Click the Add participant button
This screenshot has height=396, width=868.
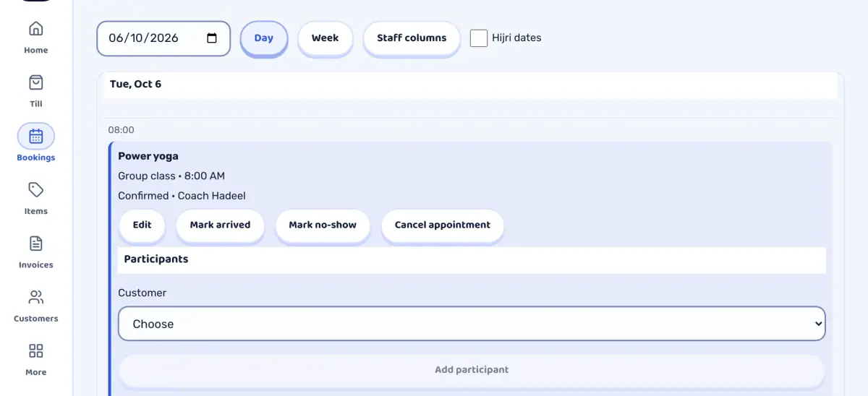pyautogui.click(x=472, y=370)
